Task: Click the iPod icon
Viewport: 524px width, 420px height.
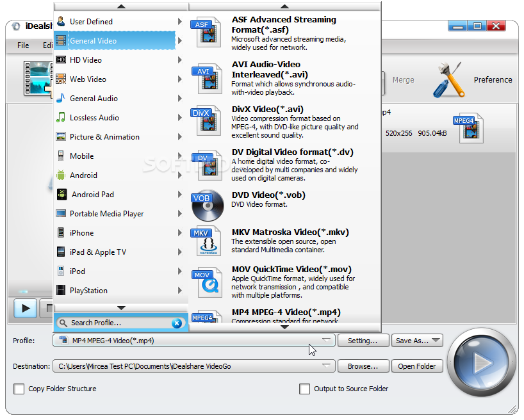Action: tap(61, 271)
